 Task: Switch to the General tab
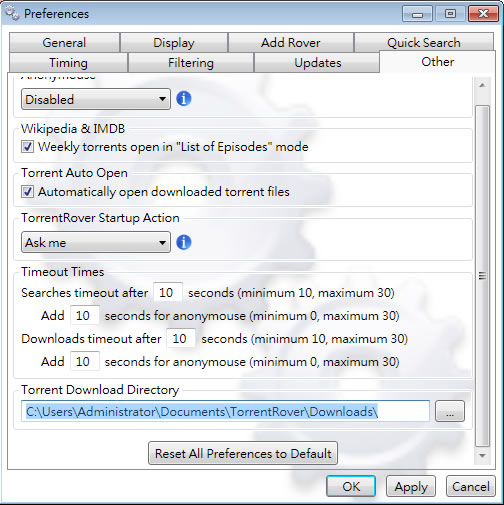tap(64, 43)
